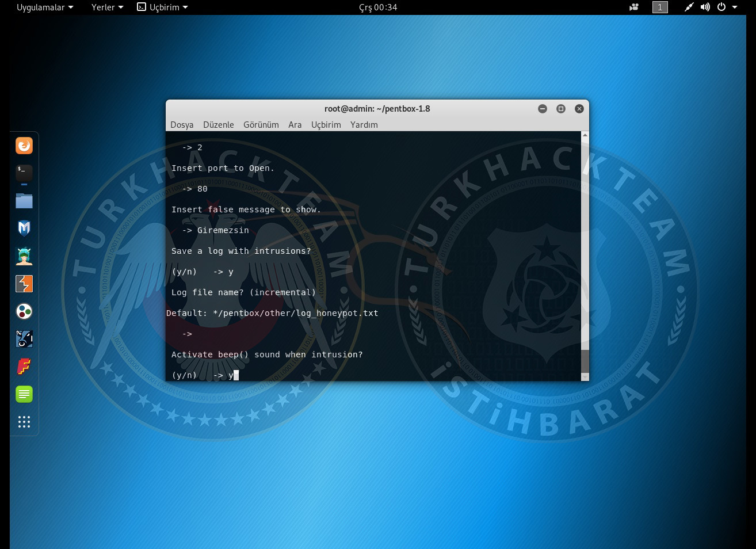Launch Metasploit from the dock
This screenshot has height=549, width=756.
click(24, 228)
